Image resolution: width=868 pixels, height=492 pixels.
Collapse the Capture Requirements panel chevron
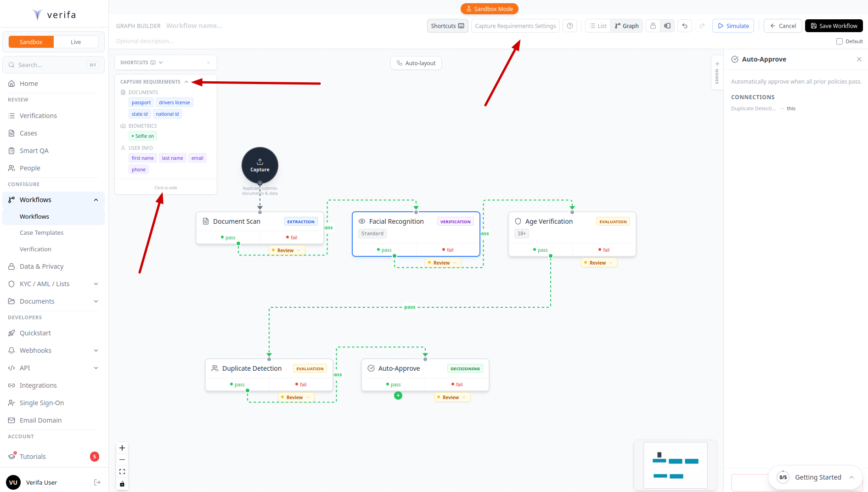(186, 82)
